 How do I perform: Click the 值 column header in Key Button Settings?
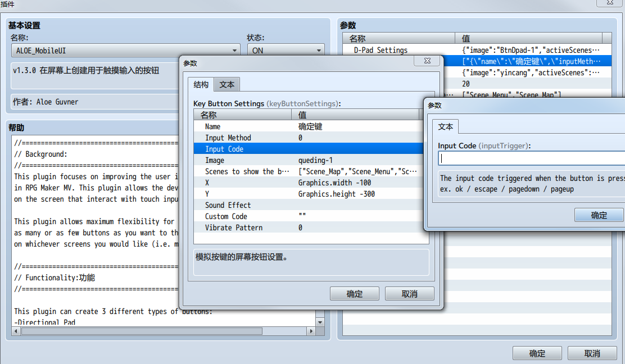pyautogui.click(x=355, y=115)
